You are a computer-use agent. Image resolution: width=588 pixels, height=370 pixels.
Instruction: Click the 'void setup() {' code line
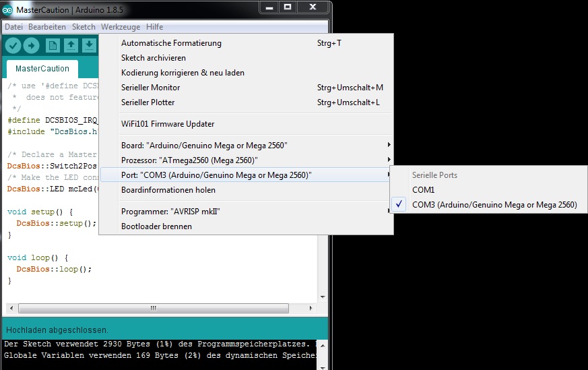click(x=40, y=212)
